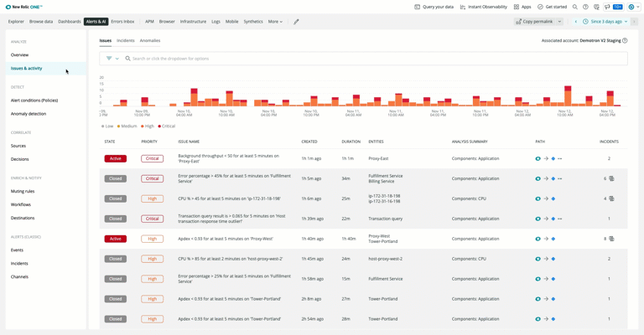Click the feedback chat icon in header

click(596, 7)
